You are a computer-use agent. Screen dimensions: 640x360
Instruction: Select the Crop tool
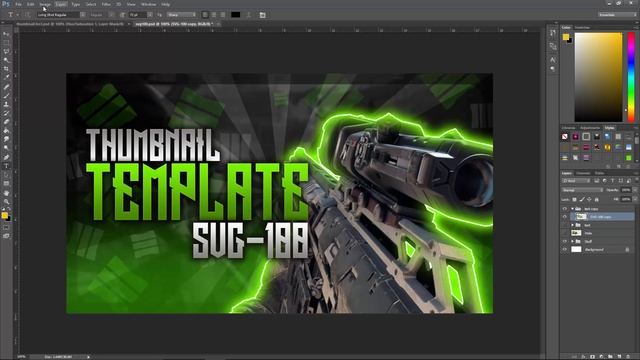[x=6, y=69]
